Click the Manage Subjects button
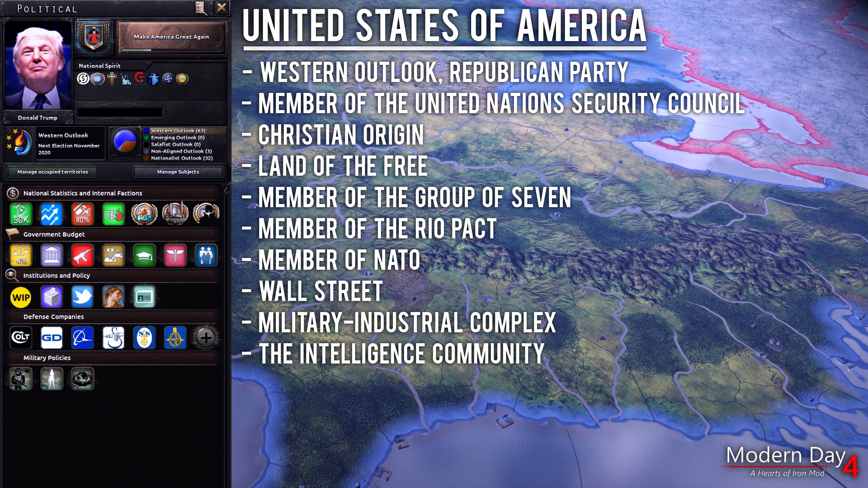This screenshot has width=868, height=488. pyautogui.click(x=178, y=172)
